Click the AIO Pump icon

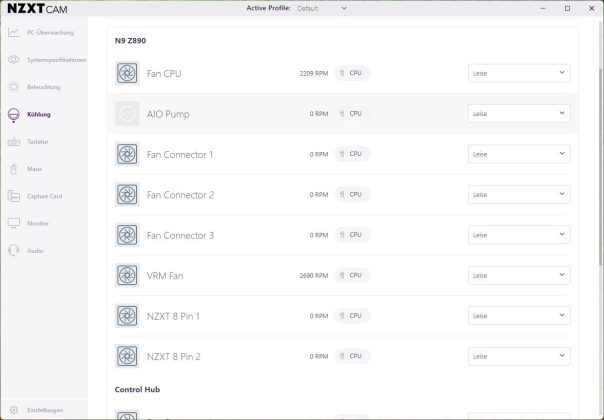tap(127, 114)
